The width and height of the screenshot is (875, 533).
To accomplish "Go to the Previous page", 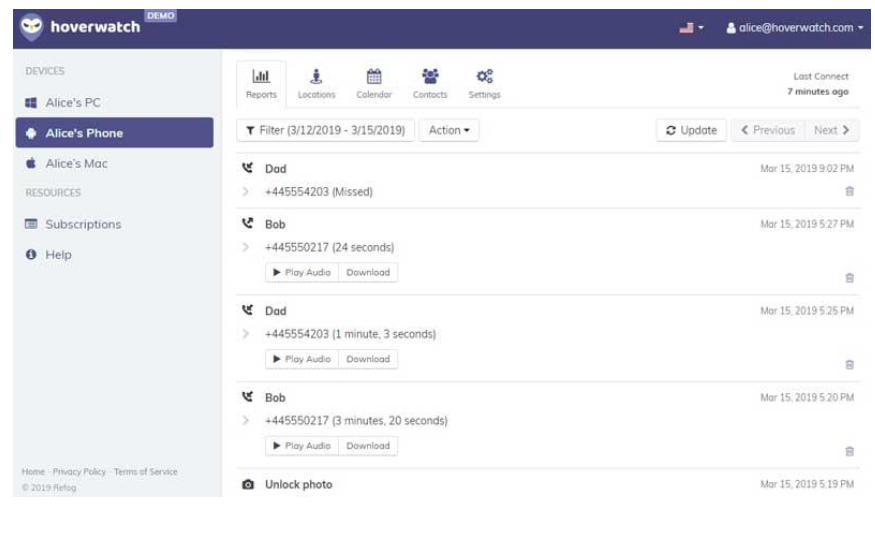I will pos(768,130).
